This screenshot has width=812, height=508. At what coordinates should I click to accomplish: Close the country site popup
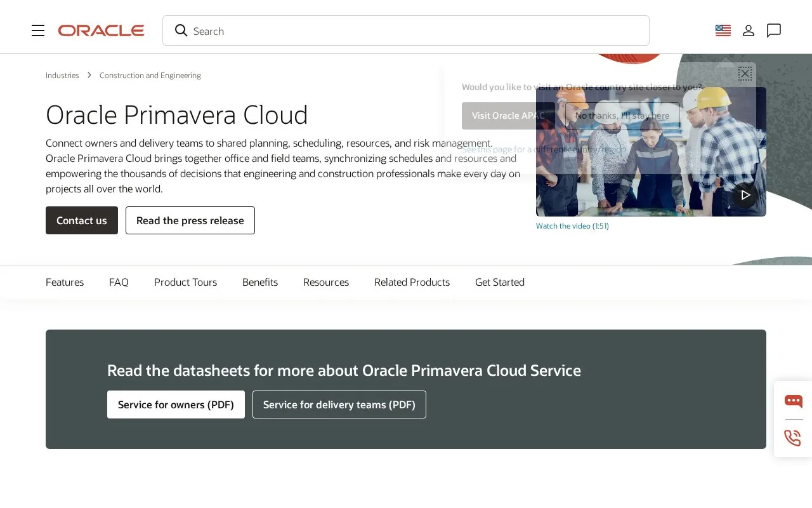(745, 74)
